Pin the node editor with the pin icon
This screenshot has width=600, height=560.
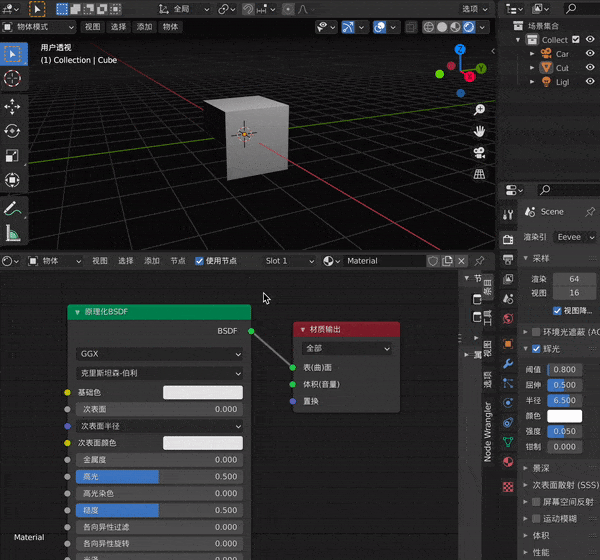pyautogui.click(x=479, y=261)
